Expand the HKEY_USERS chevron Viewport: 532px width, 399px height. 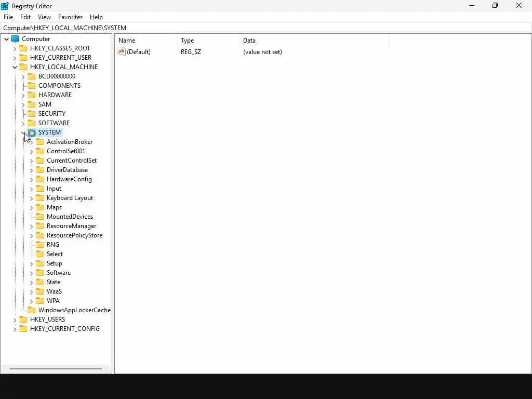coord(15,320)
